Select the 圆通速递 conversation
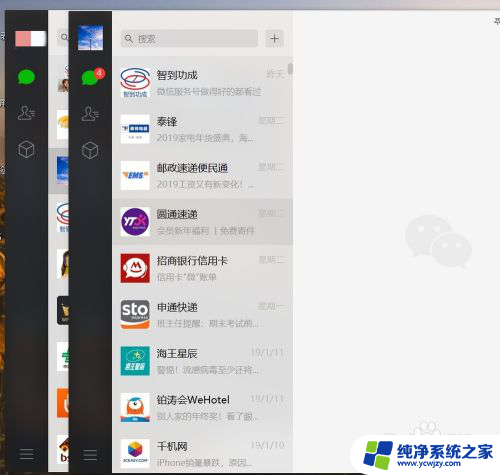500x475 pixels. tap(202, 222)
